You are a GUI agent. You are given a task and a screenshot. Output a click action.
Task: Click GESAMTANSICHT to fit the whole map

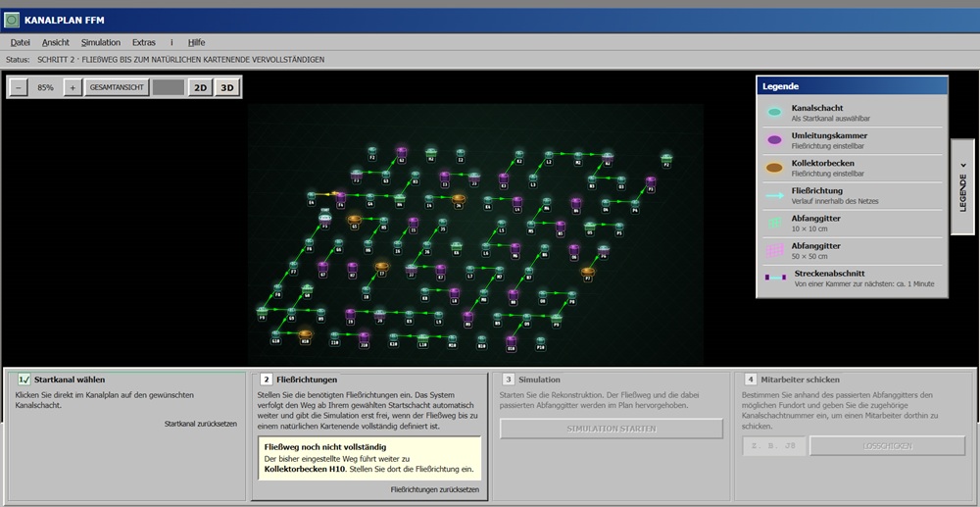click(117, 88)
